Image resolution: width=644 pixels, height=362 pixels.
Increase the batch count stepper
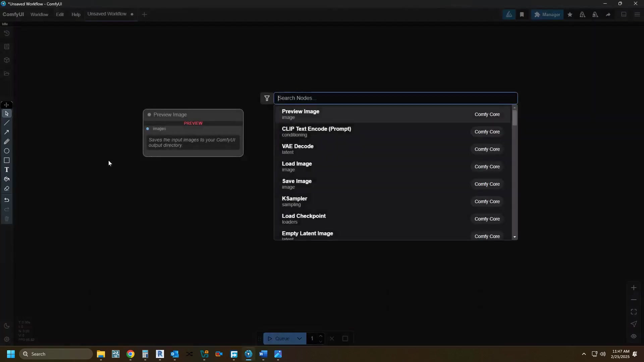(321, 336)
